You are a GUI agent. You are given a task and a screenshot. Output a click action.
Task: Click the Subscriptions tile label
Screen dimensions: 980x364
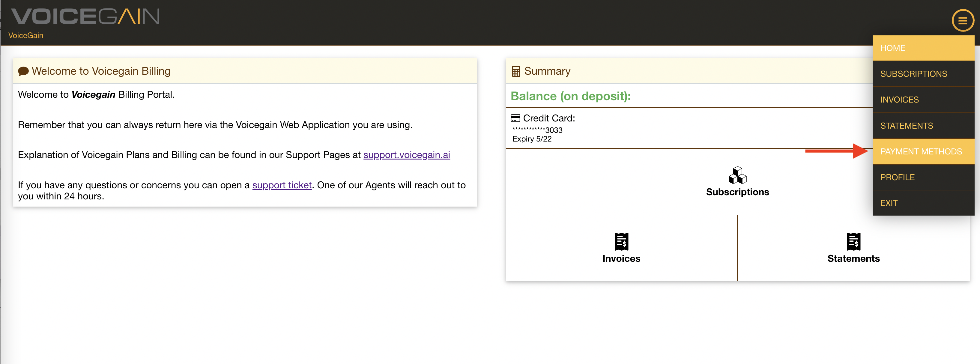[737, 192]
